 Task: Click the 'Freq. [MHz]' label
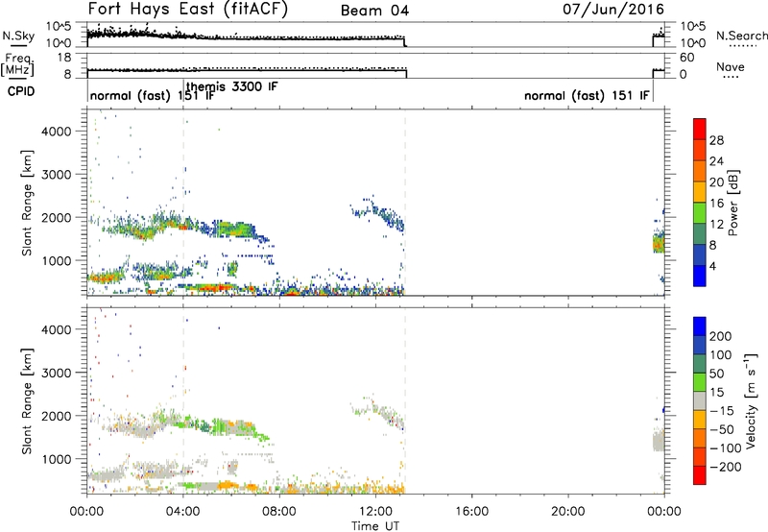pyautogui.click(x=18, y=64)
